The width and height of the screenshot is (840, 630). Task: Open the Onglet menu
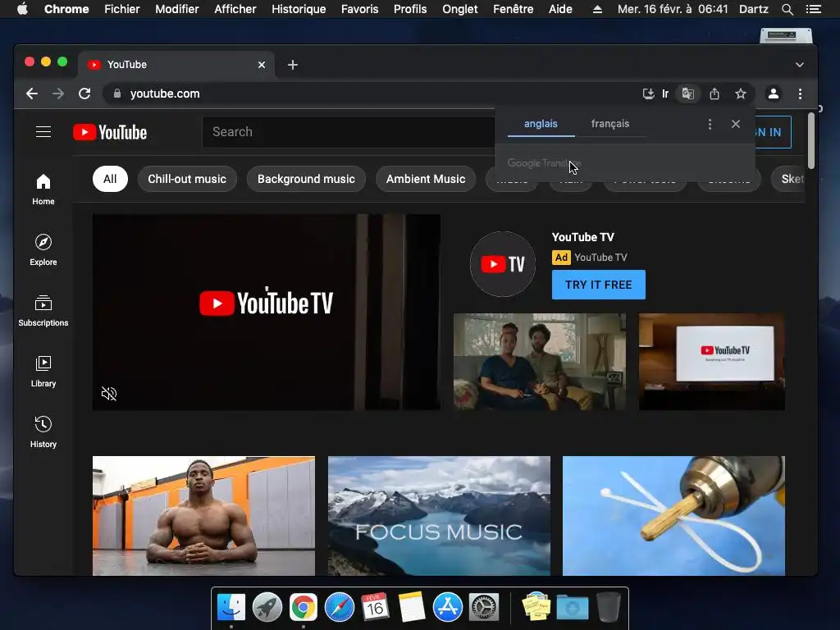[x=459, y=9]
